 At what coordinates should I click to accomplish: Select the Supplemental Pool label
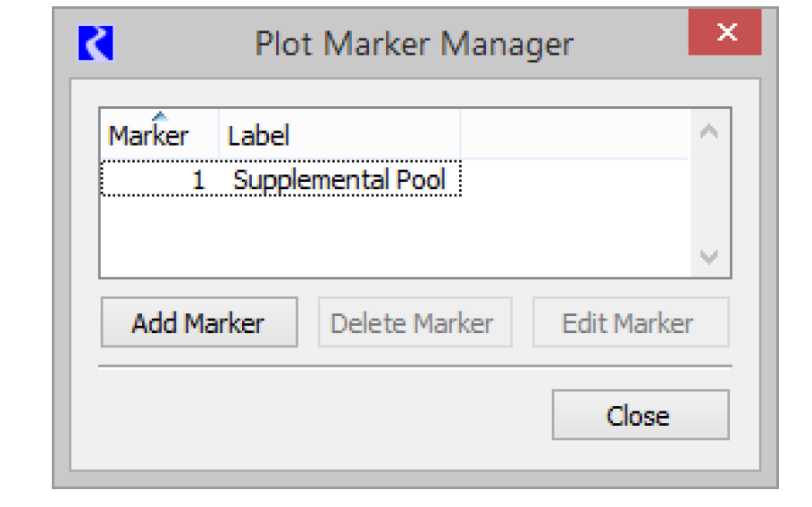click(x=339, y=179)
